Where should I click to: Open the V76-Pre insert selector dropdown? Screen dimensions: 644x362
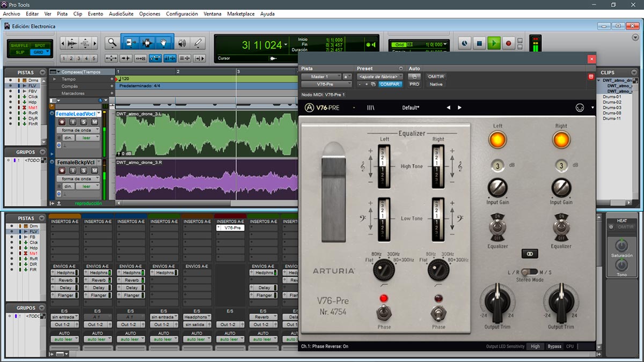coord(326,84)
